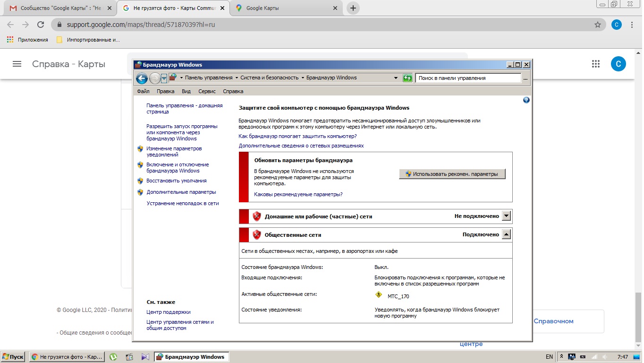
Task: Click the ellipsis button beside control panel search
Action: (x=526, y=78)
